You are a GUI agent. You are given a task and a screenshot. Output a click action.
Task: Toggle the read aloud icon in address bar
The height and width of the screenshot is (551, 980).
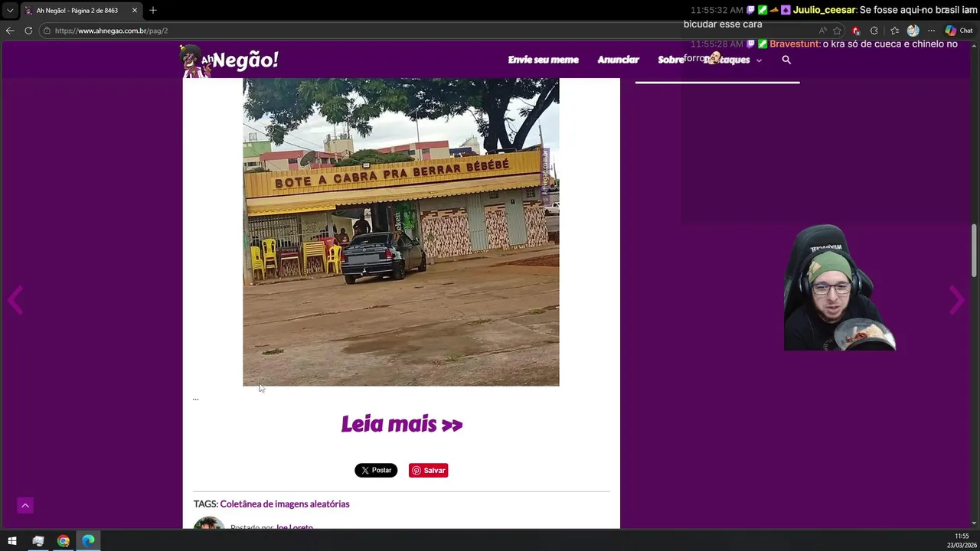coord(822,31)
